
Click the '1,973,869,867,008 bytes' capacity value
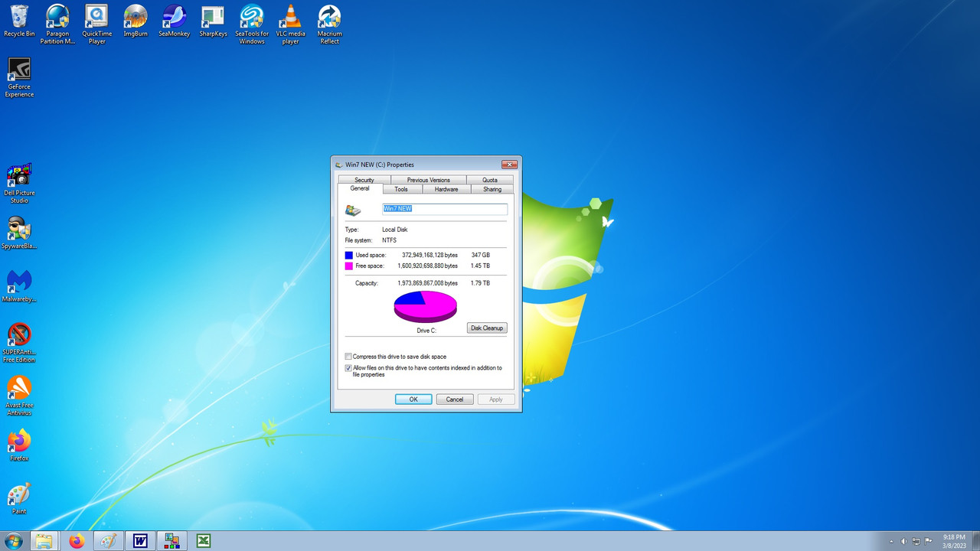(x=427, y=283)
